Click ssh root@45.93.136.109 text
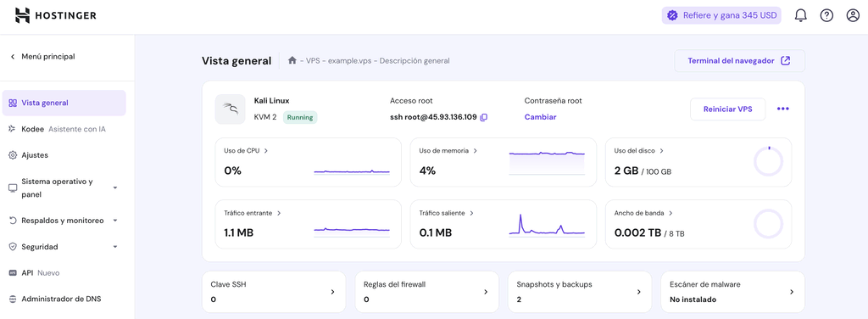This screenshot has height=319, width=868. 433,117
